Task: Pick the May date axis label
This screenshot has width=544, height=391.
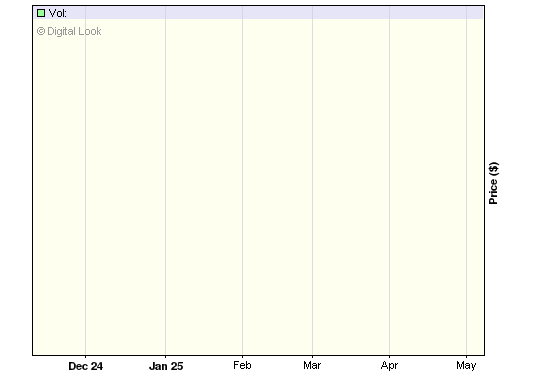Action: click(x=466, y=366)
